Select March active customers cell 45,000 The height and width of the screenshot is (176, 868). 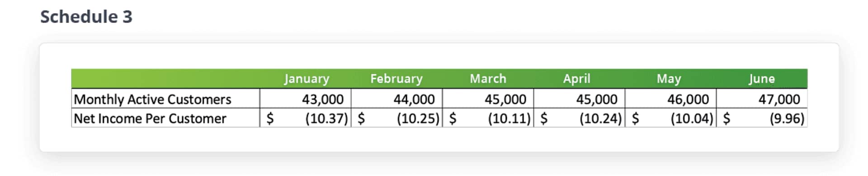click(488, 98)
